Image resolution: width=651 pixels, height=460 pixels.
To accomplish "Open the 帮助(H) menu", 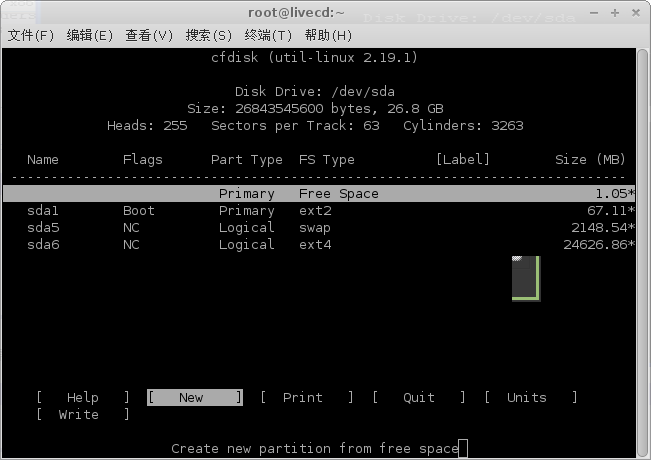I will click(x=328, y=36).
